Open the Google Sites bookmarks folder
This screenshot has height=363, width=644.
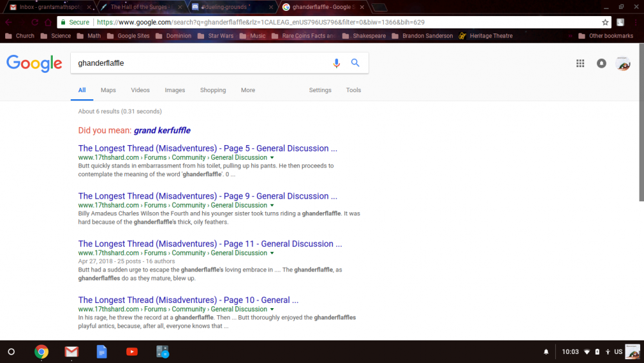click(128, 35)
